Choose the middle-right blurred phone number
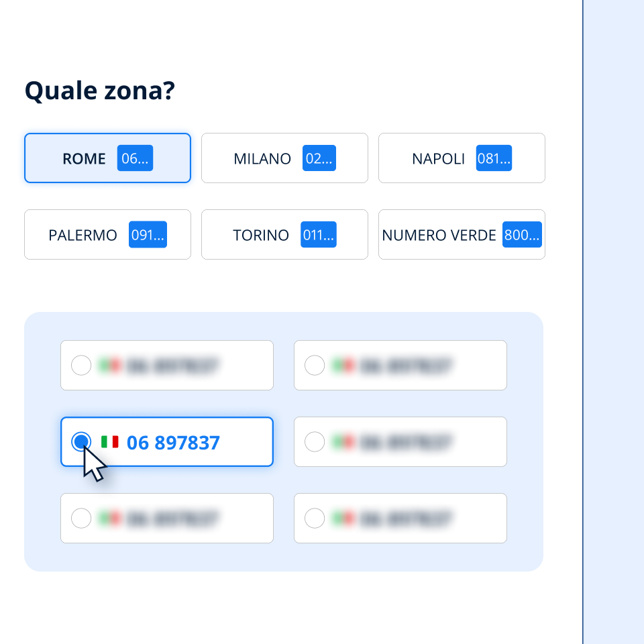 coord(400,441)
